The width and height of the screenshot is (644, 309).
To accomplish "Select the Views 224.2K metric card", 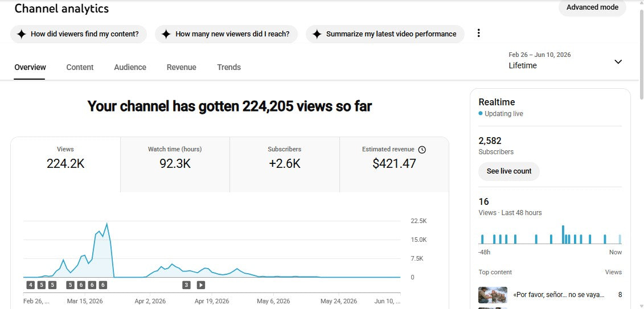I will 65,164.
